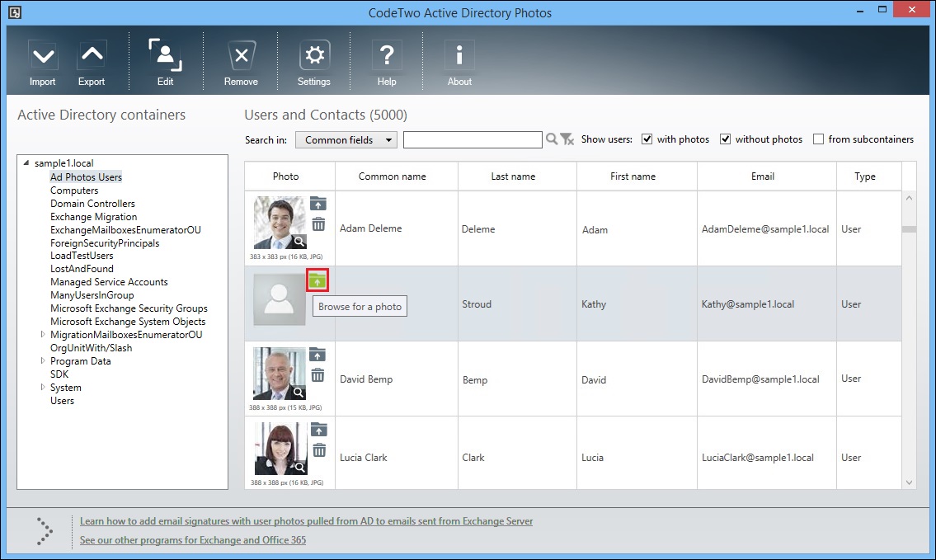936x560 pixels.
Task: Zoom Lucia Clark's photo with magnifier icon
Action: (299, 468)
